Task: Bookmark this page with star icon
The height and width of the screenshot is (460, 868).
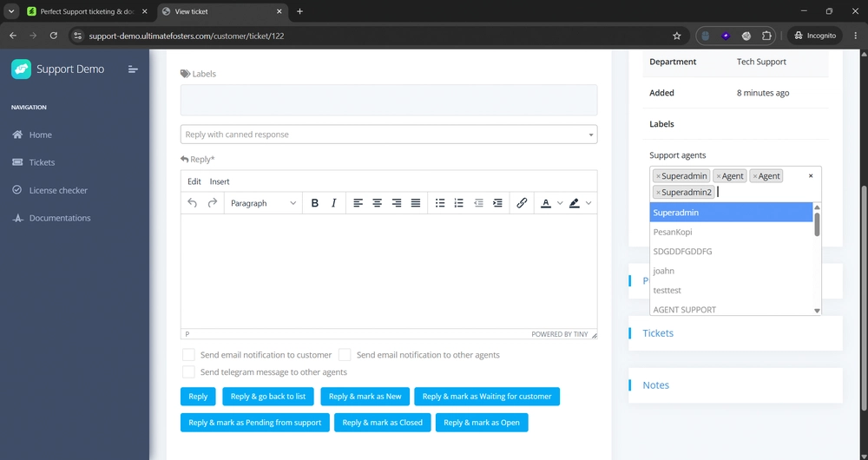Action: point(676,36)
